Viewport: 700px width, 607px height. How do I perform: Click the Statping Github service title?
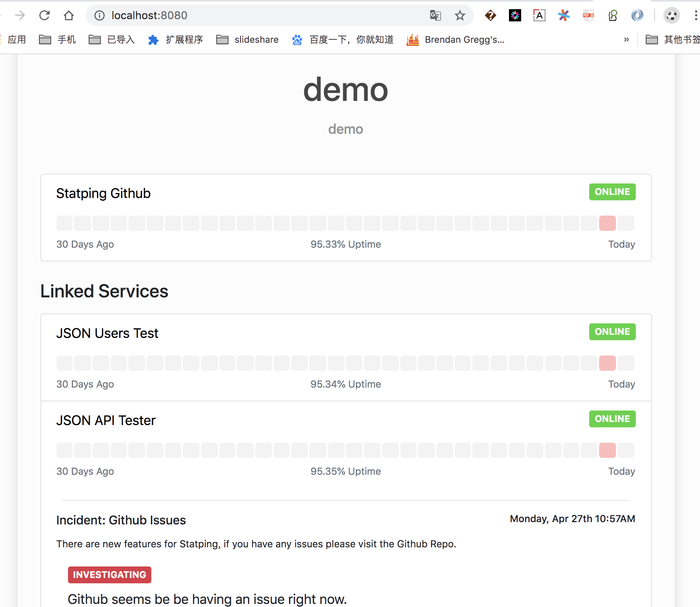[104, 193]
